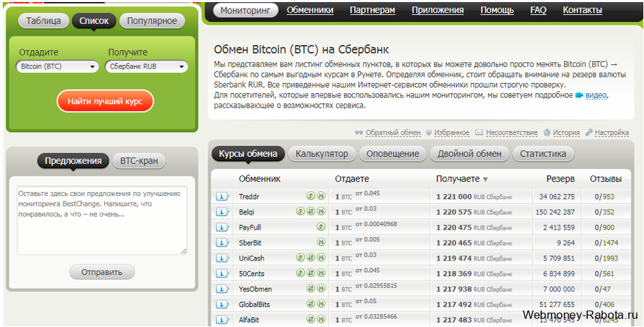Open the Помощь menu link
The width and height of the screenshot is (644, 327).
pyautogui.click(x=497, y=10)
